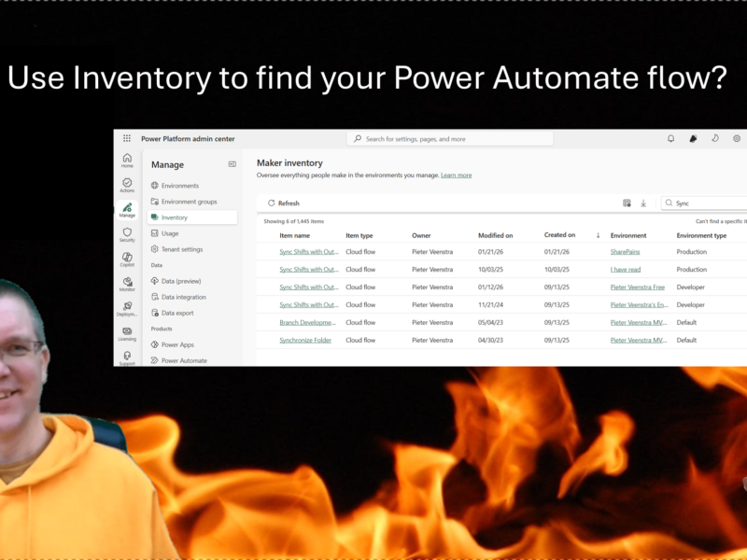This screenshot has height=560, width=747.
Task: Click Modified on date 05/04/23
Action: pyautogui.click(x=491, y=322)
